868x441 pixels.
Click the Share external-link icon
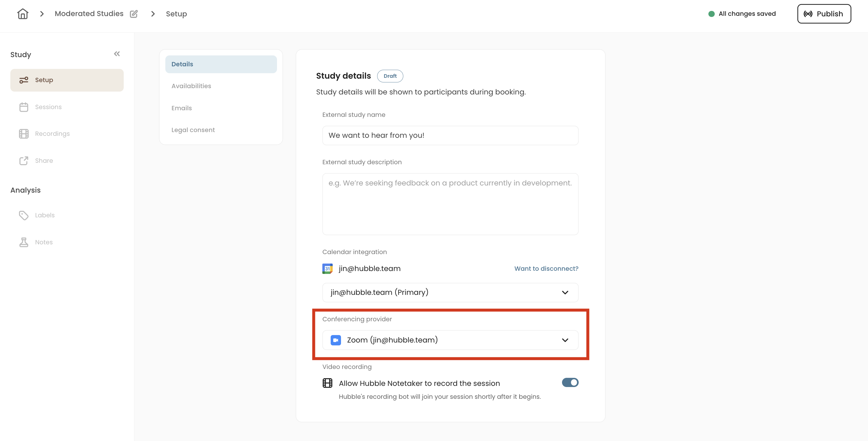point(24,161)
